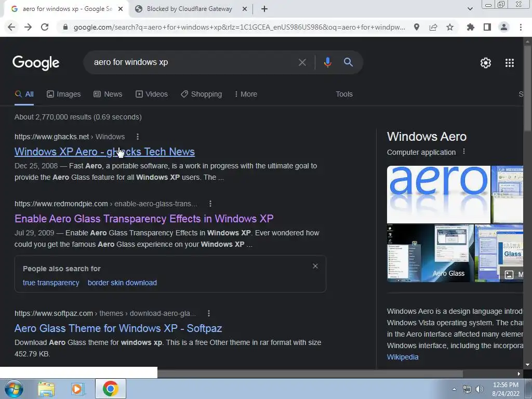Switch to the Videos results tab
Screen dimensions: 532x399
152,95
